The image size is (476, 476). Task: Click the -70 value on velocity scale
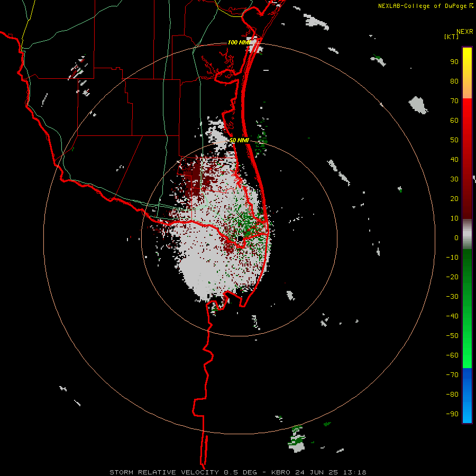[x=452, y=374]
